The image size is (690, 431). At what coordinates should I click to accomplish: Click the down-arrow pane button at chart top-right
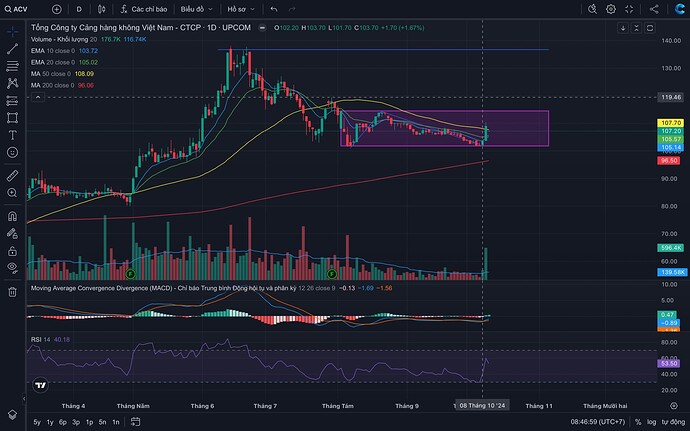[623, 28]
